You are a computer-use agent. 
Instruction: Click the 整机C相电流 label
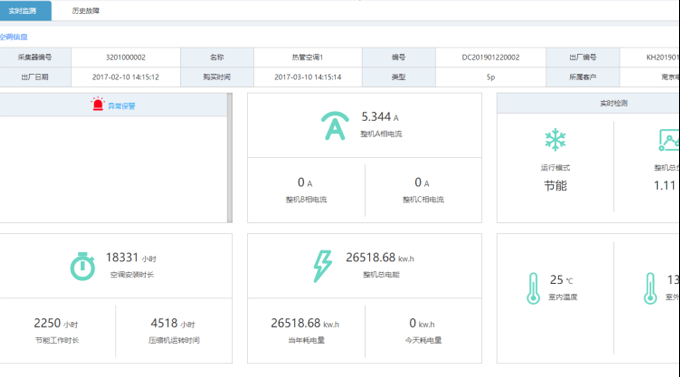[x=423, y=200]
